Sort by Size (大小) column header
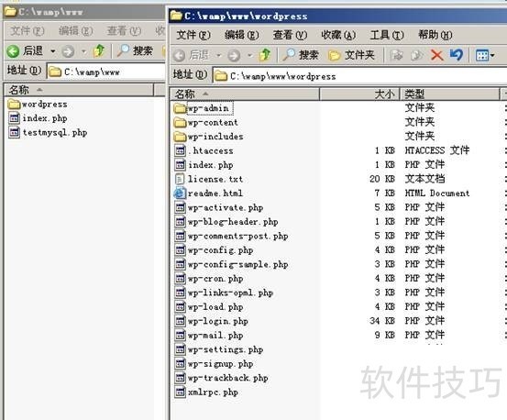The height and width of the screenshot is (420, 507). coord(359,94)
